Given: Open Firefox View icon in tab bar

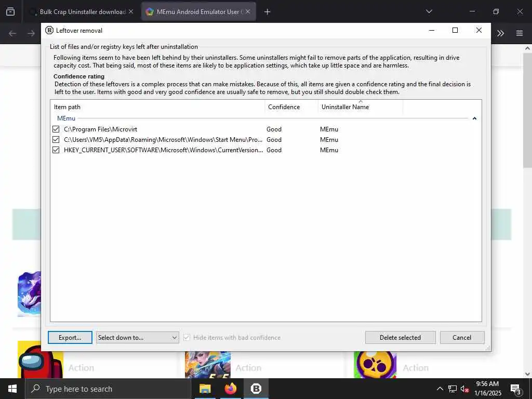Looking at the screenshot, I should [x=10, y=11].
